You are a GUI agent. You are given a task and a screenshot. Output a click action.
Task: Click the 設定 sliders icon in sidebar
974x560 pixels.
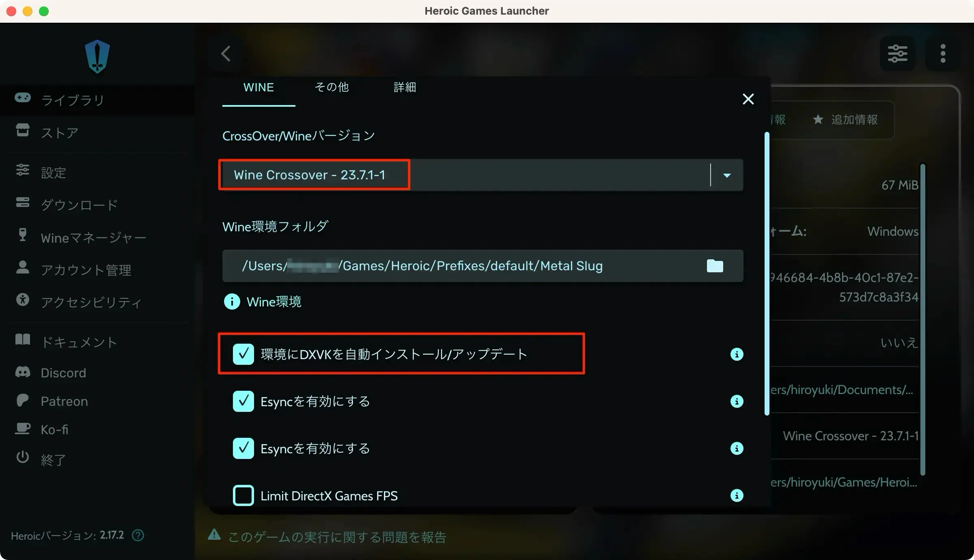(23, 170)
